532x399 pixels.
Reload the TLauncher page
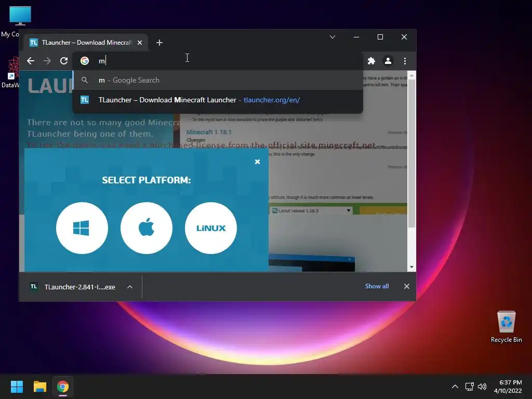[64, 61]
